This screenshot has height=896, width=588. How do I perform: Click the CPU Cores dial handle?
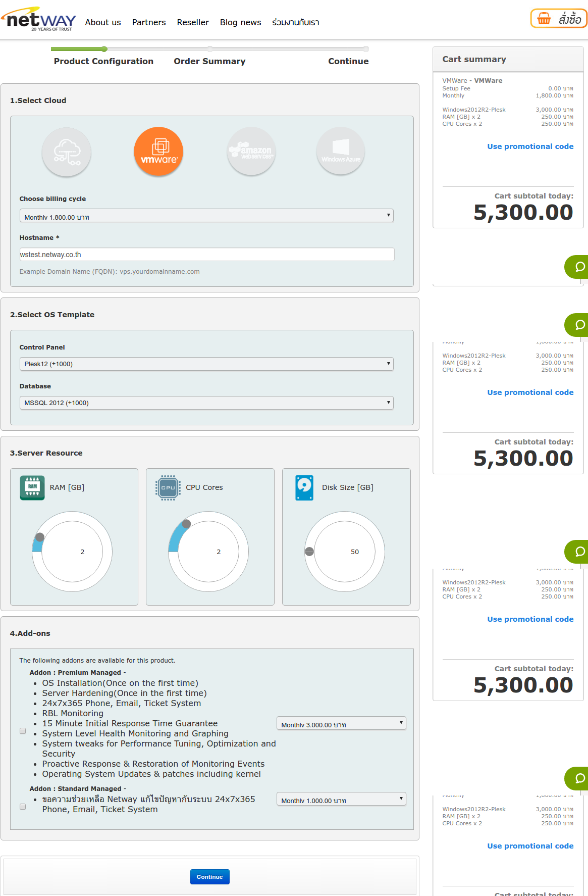point(186,524)
